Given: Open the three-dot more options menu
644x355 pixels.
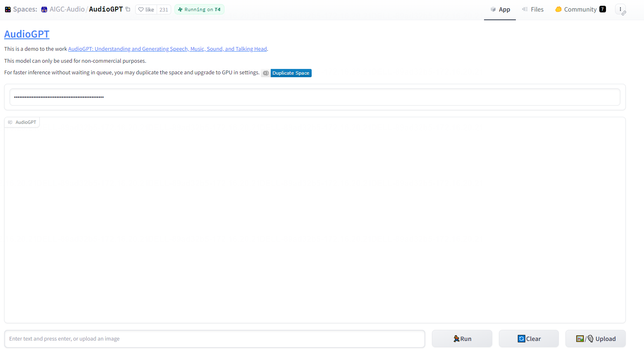Looking at the screenshot, I should pyautogui.click(x=620, y=9).
